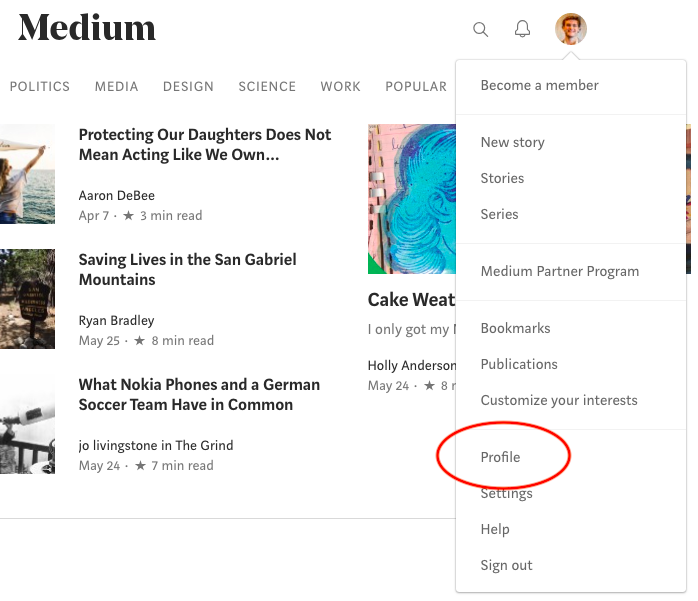Choose Customize your interests
Image resolution: width=698 pixels, height=601 pixels.
point(559,400)
